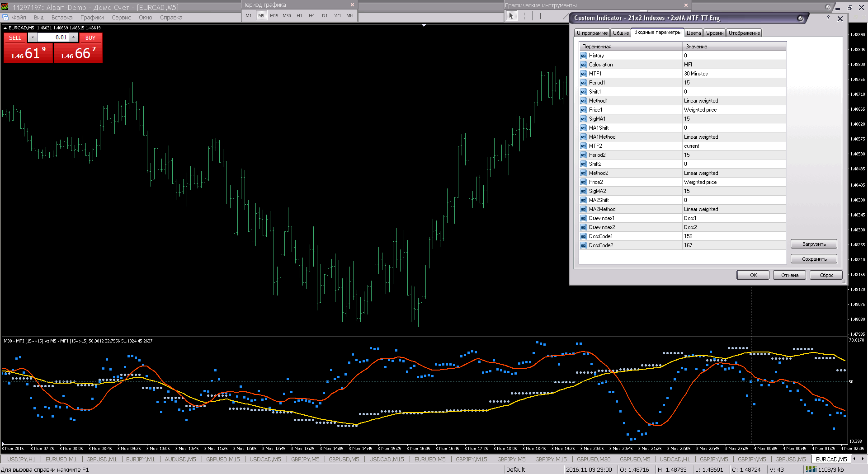Screen dimensions: 868x474
Task: Click the help question mark in dialog
Action: coord(828,18)
